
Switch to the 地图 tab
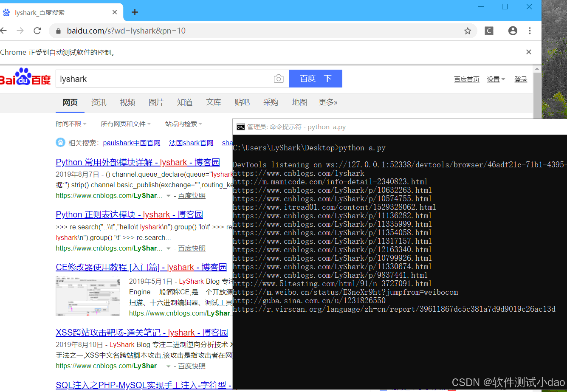299,102
